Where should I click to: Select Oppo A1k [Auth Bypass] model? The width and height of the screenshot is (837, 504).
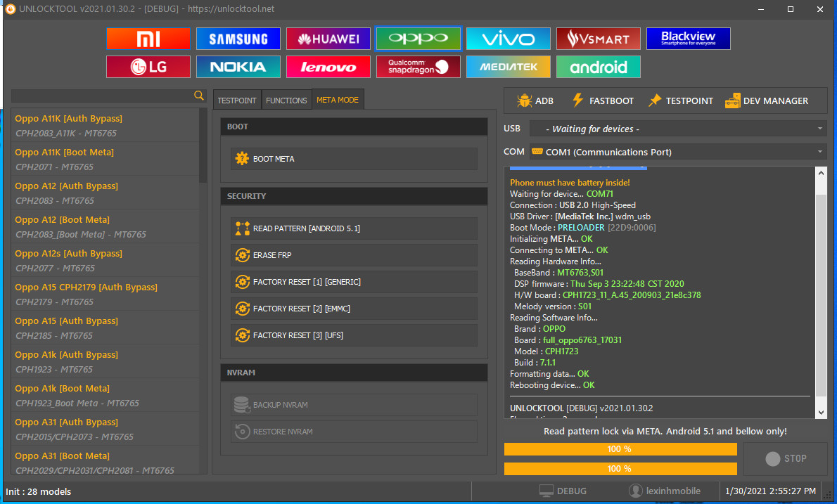106,361
